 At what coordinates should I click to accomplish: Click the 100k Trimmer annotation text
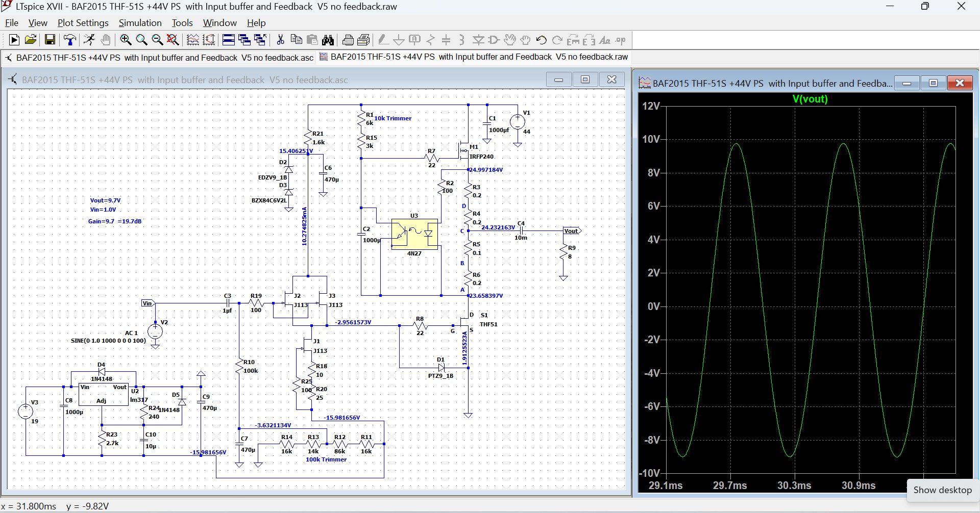326,459
